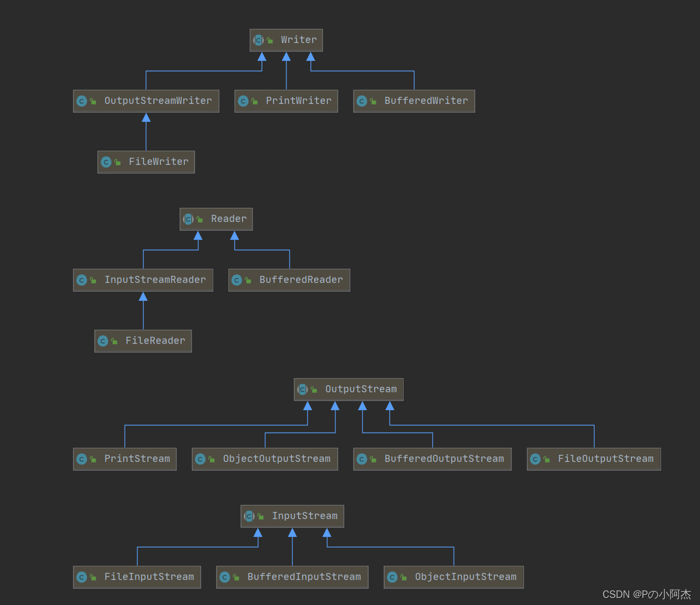Click the green public lock icon on FileOutputStream
Image resolution: width=700 pixels, height=605 pixels.
(x=547, y=459)
